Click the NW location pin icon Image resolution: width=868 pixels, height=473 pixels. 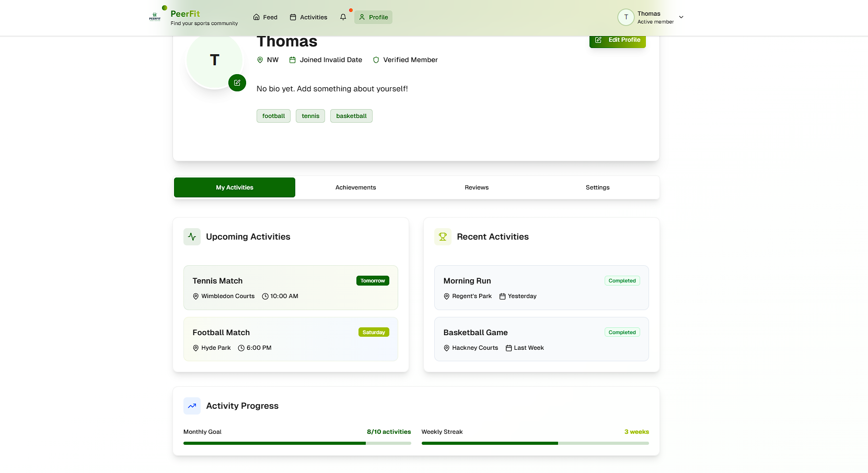260,60
